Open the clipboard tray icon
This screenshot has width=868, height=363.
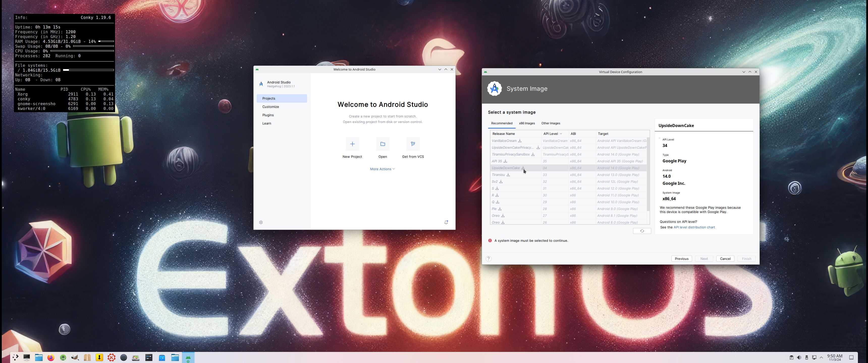(x=792, y=358)
